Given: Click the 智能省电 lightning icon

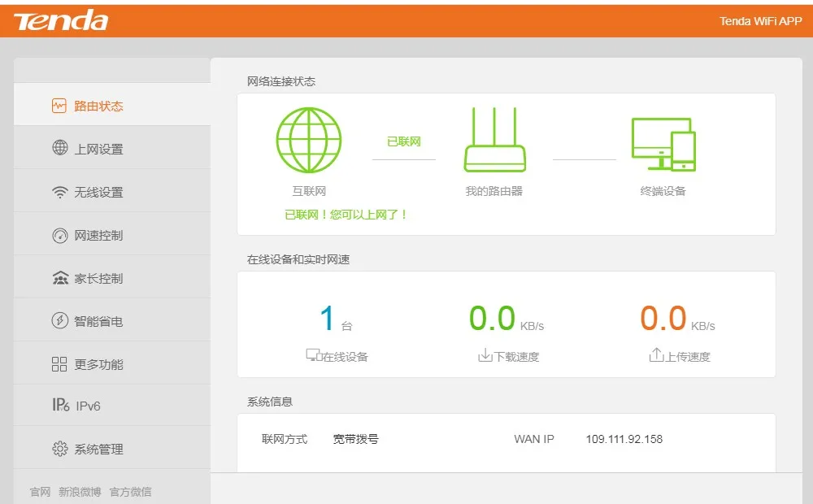Looking at the screenshot, I should [60, 320].
